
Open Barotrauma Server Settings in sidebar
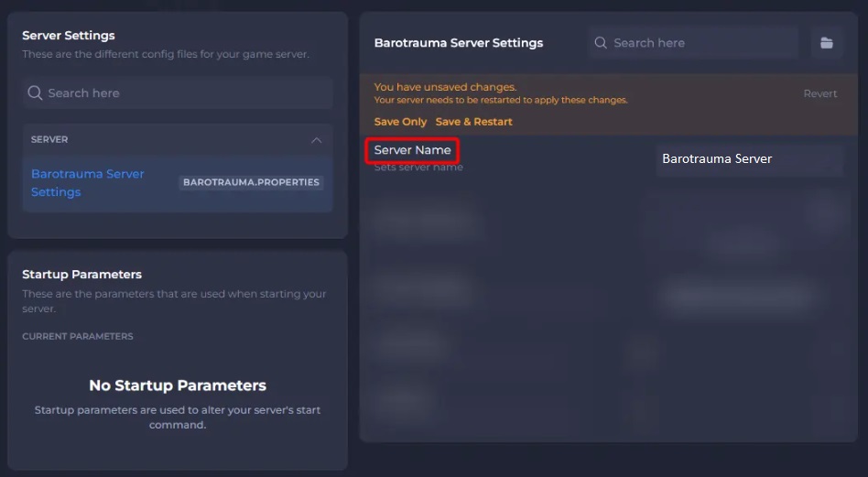pos(88,182)
